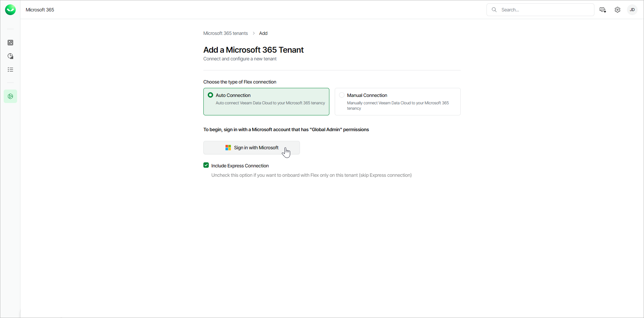Click the Sign in with Microsoft button
644x318 pixels.
(x=251, y=148)
